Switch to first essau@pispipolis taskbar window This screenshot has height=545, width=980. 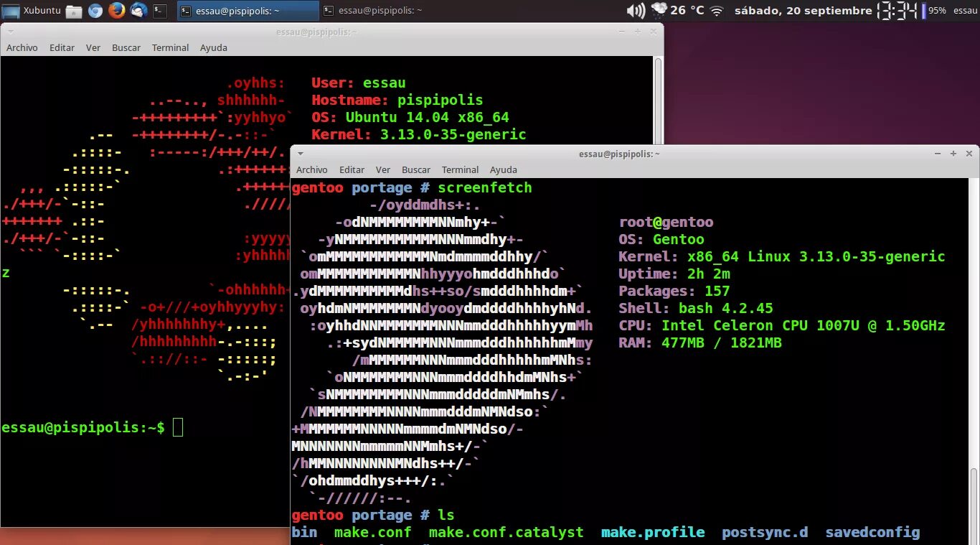248,11
